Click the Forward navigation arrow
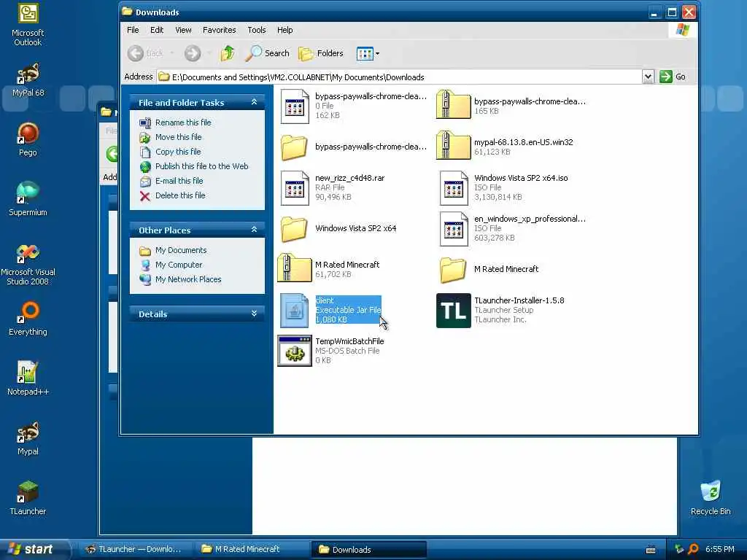The image size is (747, 560). click(193, 53)
